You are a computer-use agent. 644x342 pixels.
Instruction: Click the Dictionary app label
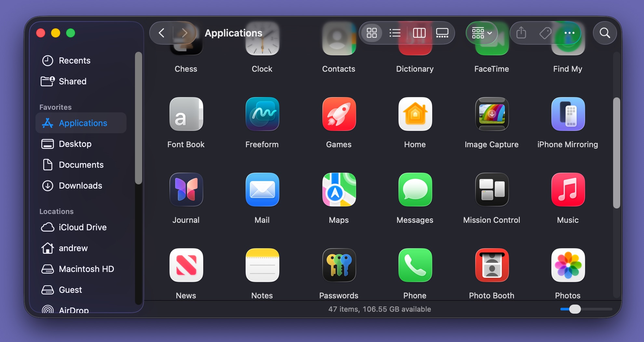415,69
